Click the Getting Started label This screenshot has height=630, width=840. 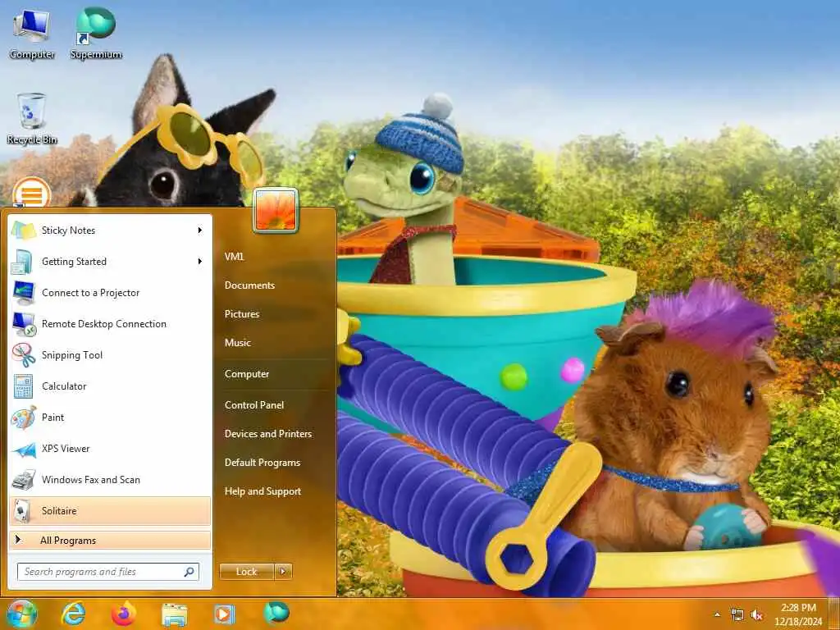pyautogui.click(x=74, y=262)
